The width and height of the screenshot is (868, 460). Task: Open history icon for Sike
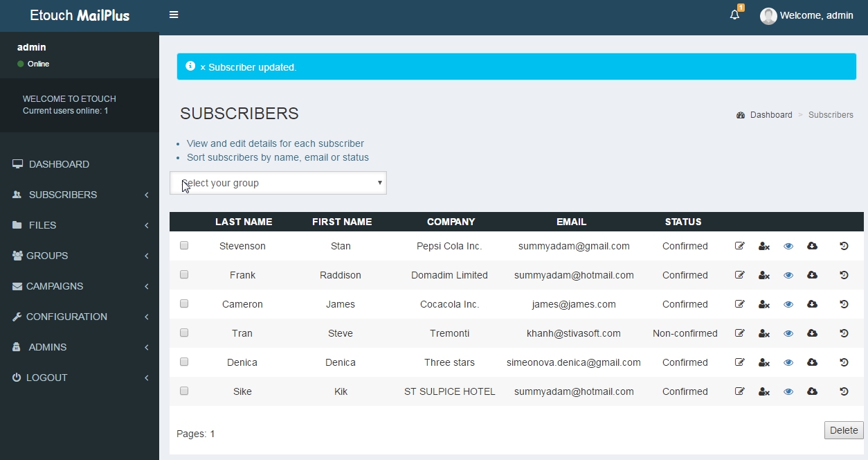pos(844,391)
